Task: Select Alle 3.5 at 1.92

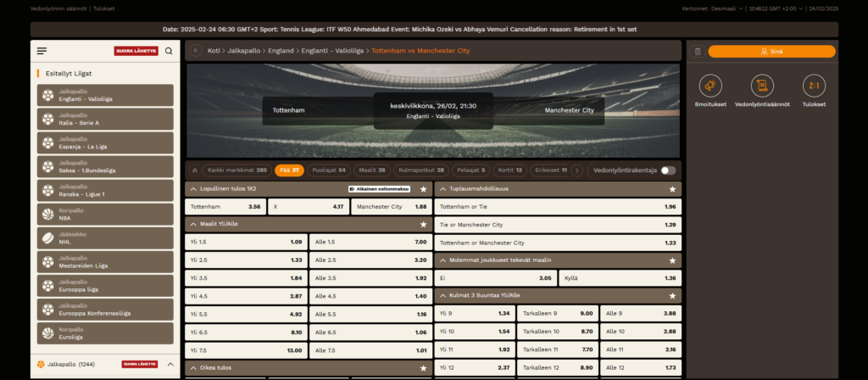Action: click(x=371, y=278)
